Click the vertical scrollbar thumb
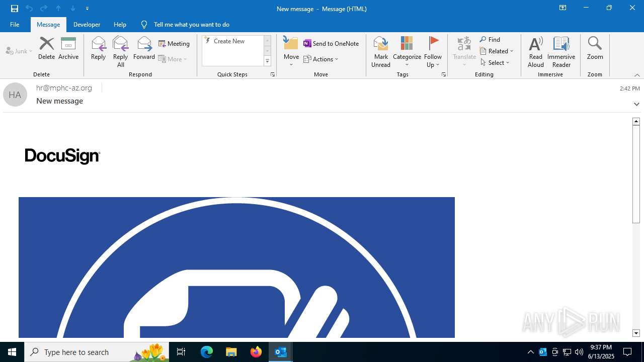The width and height of the screenshot is (644, 362). (x=636, y=174)
